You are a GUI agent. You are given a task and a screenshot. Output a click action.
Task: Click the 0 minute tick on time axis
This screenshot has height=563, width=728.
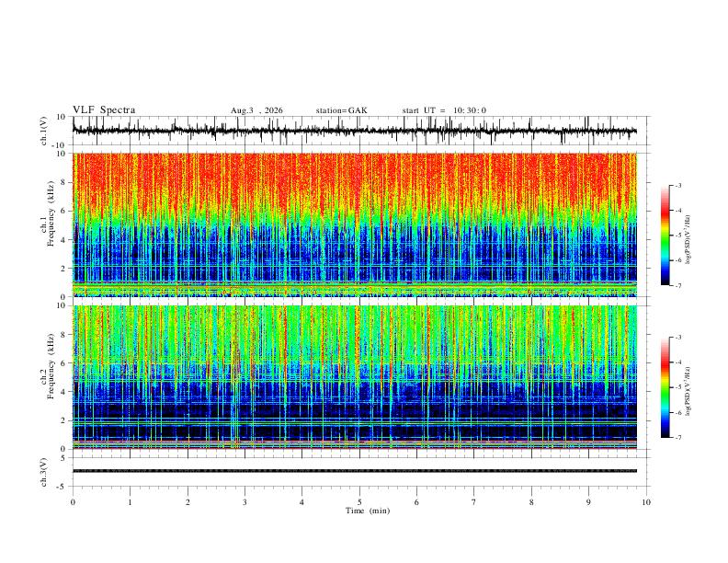click(73, 502)
